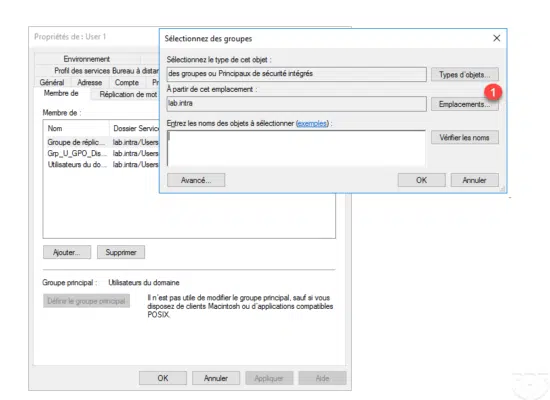Select the Membre de tab
The height and width of the screenshot is (400, 550).
pyautogui.click(x=61, y=93)
